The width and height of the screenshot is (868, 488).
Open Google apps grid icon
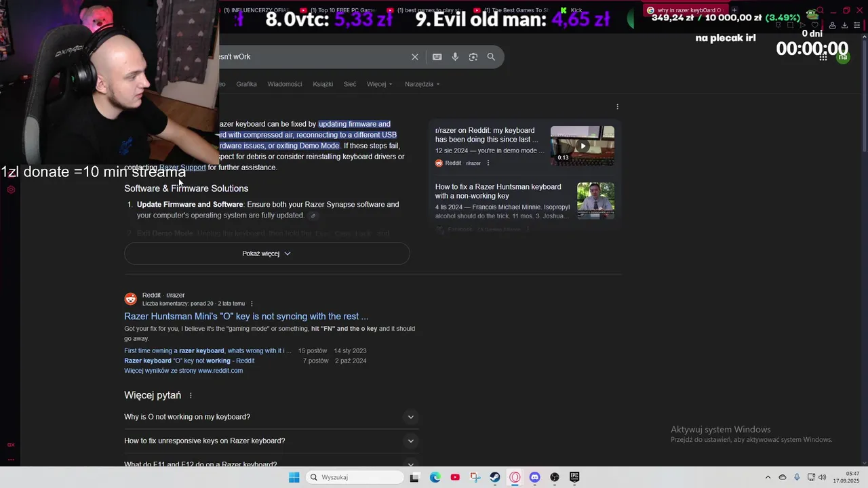pyautogui.click(x=823, y=58)
